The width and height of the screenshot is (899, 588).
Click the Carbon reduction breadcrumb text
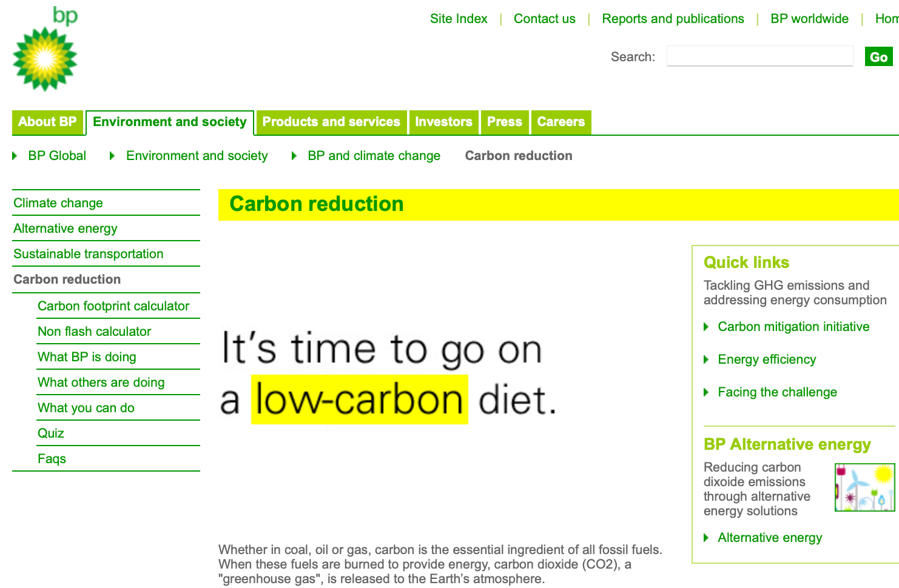pyautogui.click(x=519, y=156)
